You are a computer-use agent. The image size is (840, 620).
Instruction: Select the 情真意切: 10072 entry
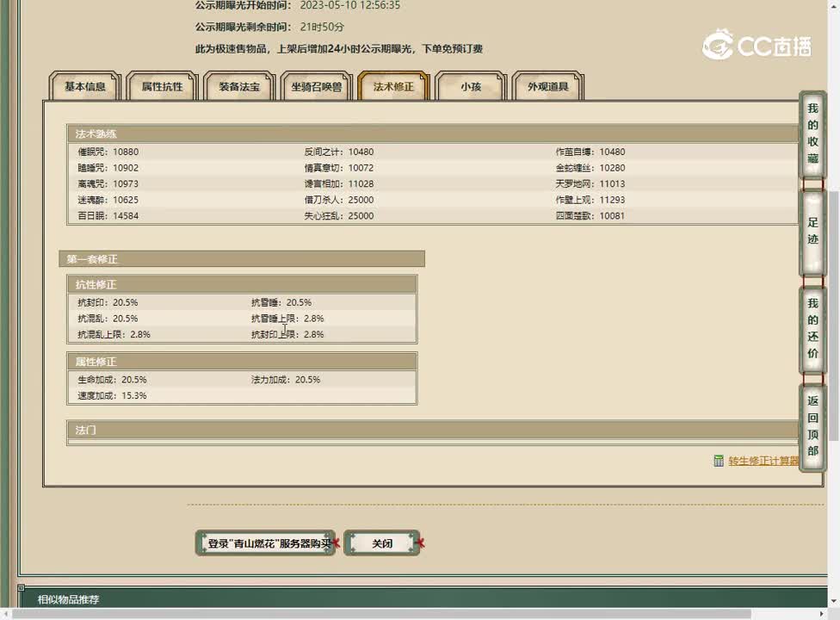[339, 168]
